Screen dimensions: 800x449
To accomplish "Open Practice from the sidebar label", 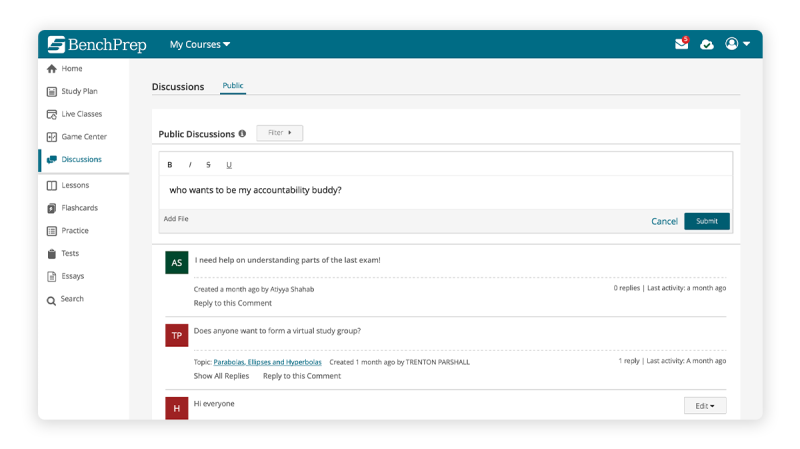I will coord(75,231).
